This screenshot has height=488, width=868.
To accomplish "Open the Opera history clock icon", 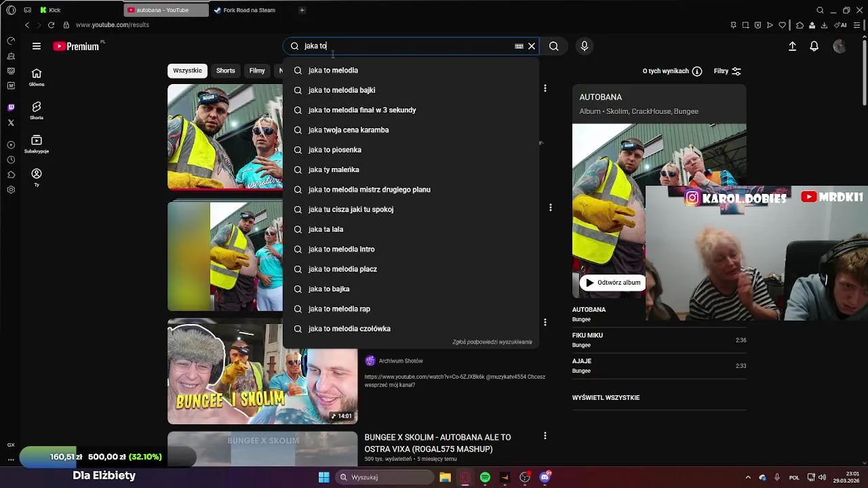I will (11, 160).
